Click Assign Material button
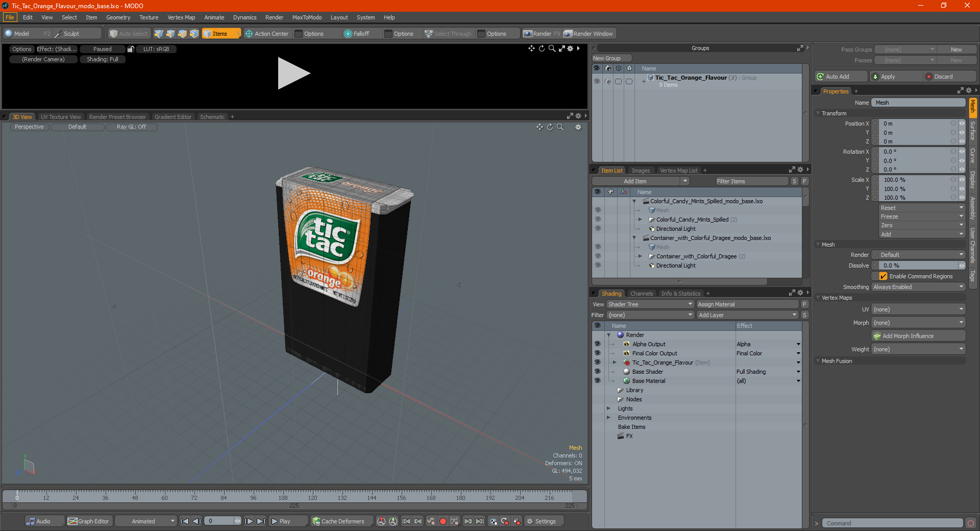 (x=748, y=304)
